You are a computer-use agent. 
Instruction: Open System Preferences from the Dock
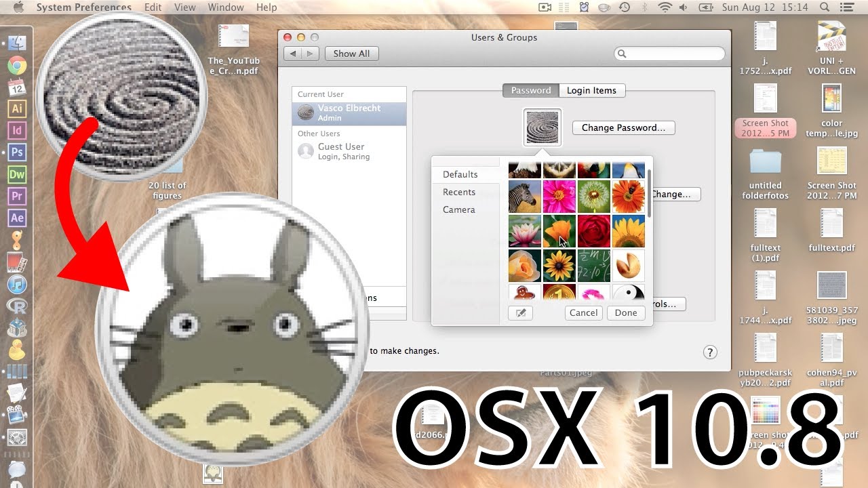pos(17,437)
